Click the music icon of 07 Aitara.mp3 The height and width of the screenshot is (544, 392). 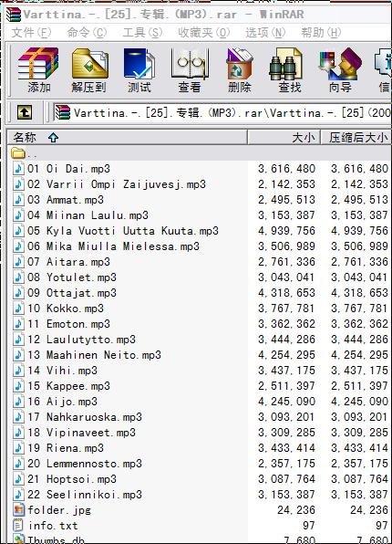[x=18, y=262]
